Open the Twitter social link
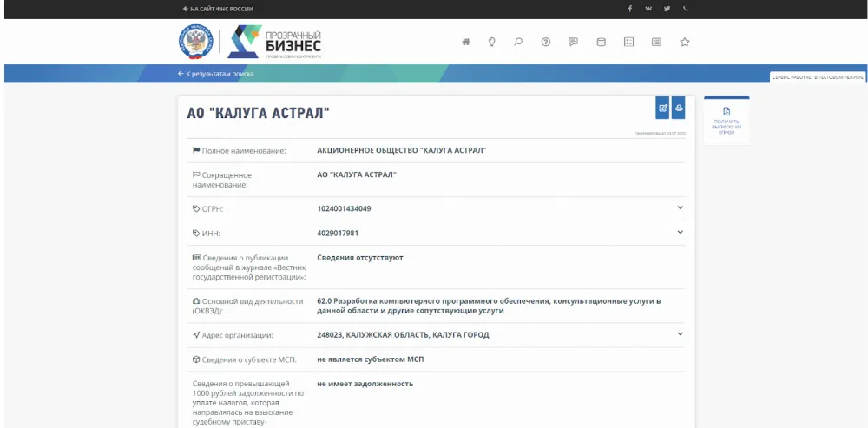The width and height of the screenshot is (868, 428). point(667,9)
